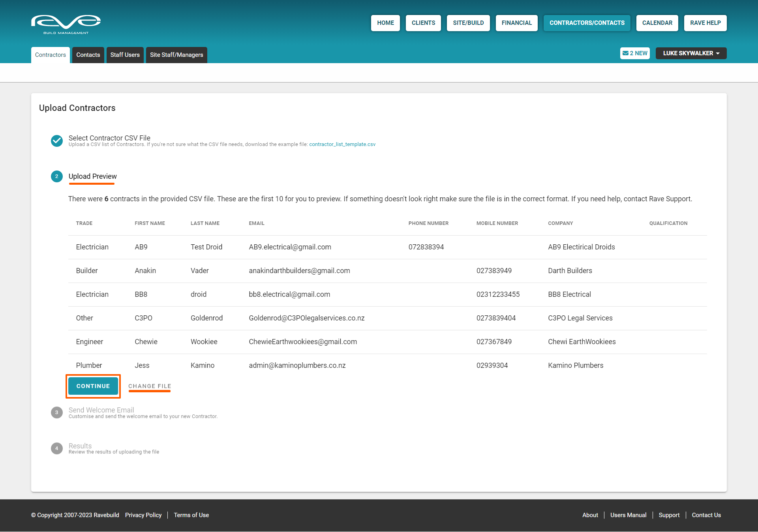Download contractor_list_template.csv example file
Screen dimensions: 758x532
pos(342,144)
